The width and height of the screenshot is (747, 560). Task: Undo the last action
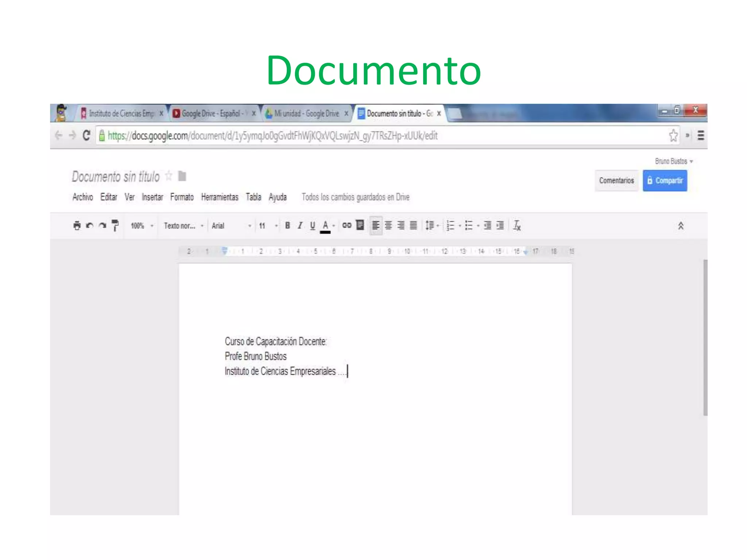click(x=89, y=226)
